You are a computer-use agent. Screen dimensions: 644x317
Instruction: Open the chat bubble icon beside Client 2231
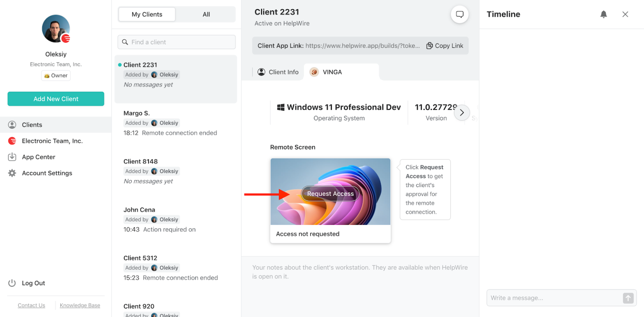[460, 14]
